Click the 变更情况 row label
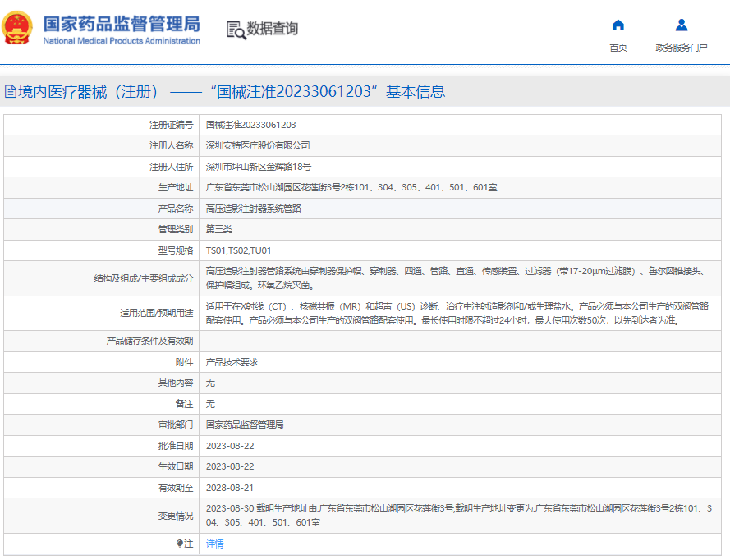The height and width of the screenshot is (560, 730). point(176,516)
